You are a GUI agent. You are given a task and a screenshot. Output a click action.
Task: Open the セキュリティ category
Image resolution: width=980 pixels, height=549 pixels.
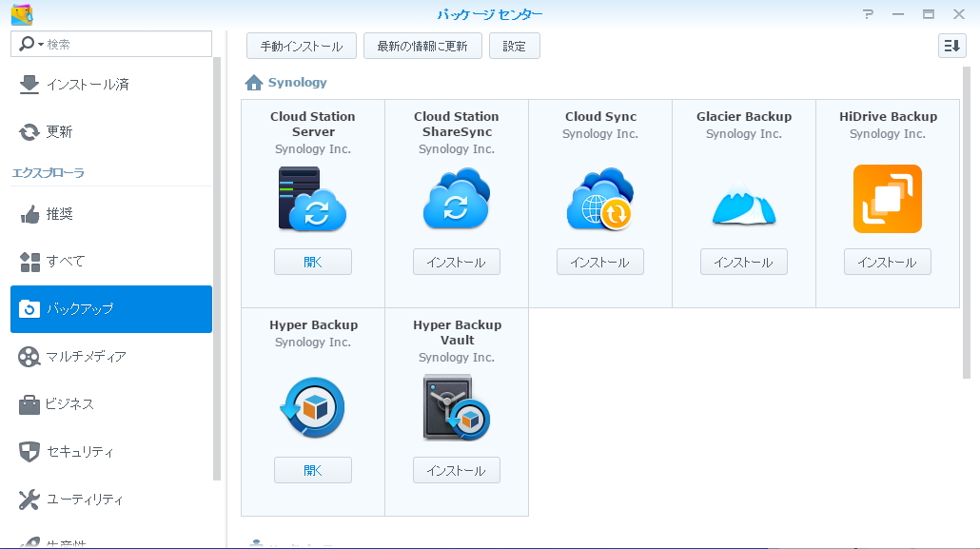(x=111, y=452)
